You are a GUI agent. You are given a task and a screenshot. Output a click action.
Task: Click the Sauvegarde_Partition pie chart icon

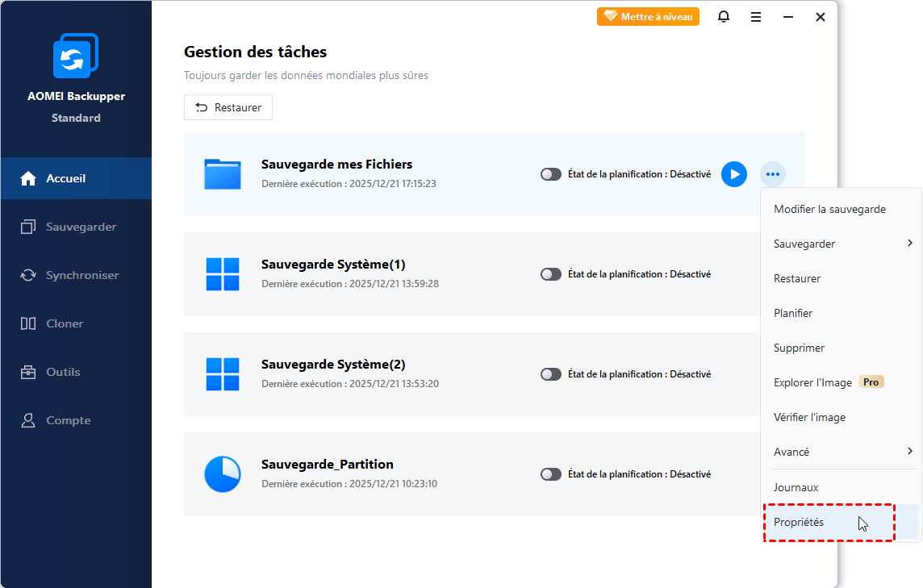223,474
